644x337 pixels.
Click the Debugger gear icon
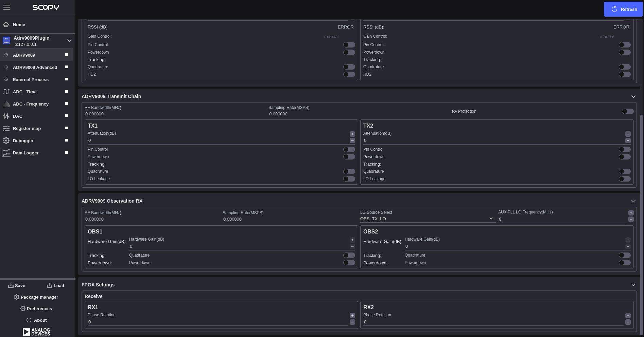point(6,141)
